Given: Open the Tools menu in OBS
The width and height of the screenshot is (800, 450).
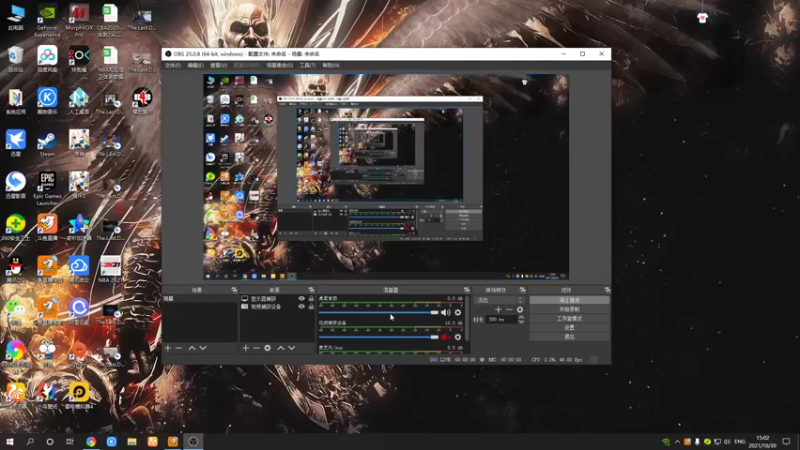Looking at the screenshot, I should pos(307,65).
